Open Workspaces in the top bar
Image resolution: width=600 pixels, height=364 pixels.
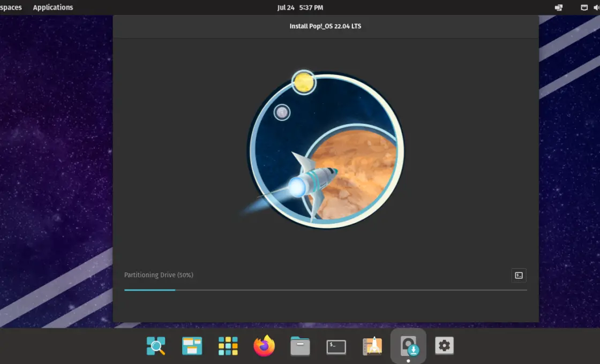(11, 7)
